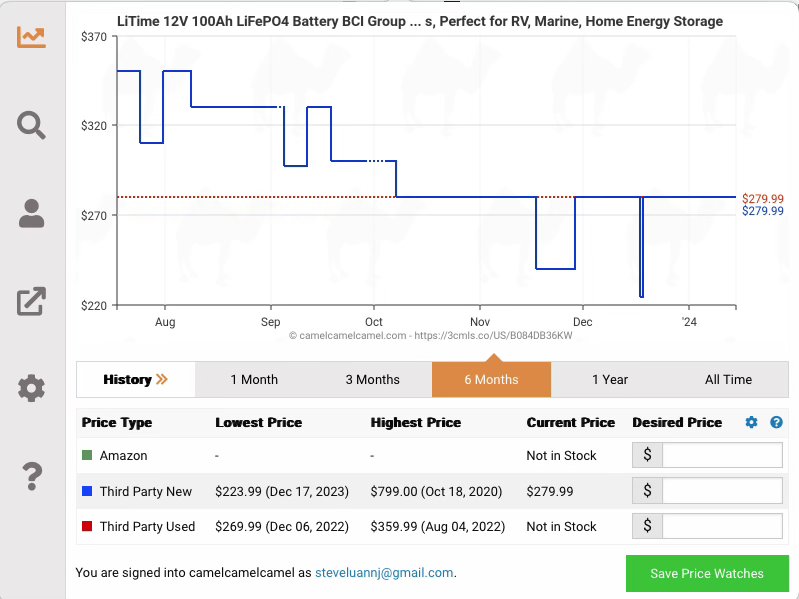Toggle the blue Third Party New swatch
This screenshot has width=799, height=599.
tap(87, 491)
